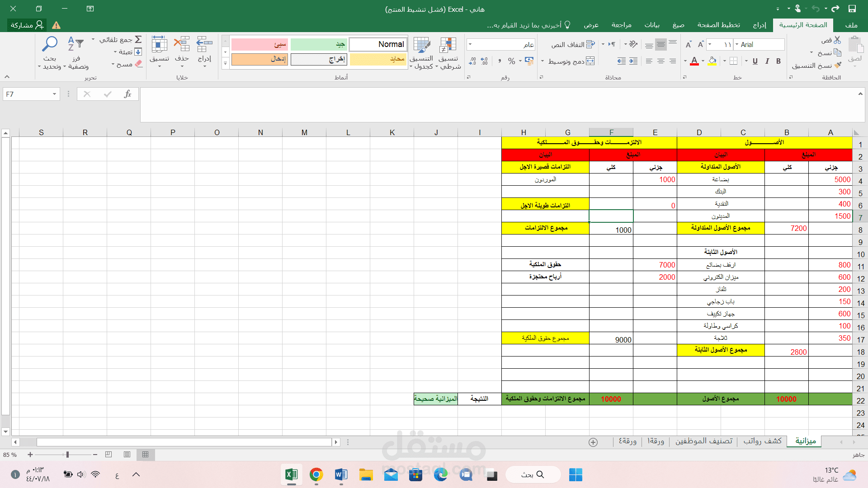
Task: Click the text orientation angle icon
Action: tap(633, 44)
